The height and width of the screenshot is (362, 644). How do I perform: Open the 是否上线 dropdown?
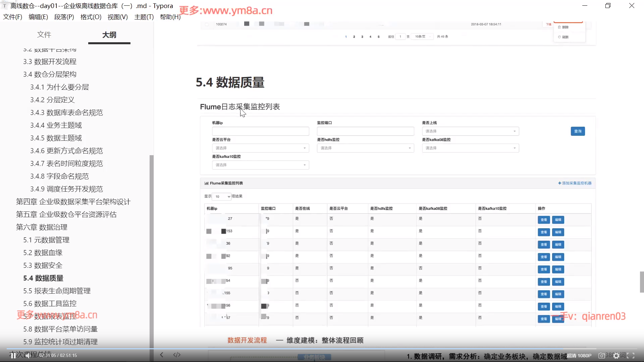click(470, 131)
